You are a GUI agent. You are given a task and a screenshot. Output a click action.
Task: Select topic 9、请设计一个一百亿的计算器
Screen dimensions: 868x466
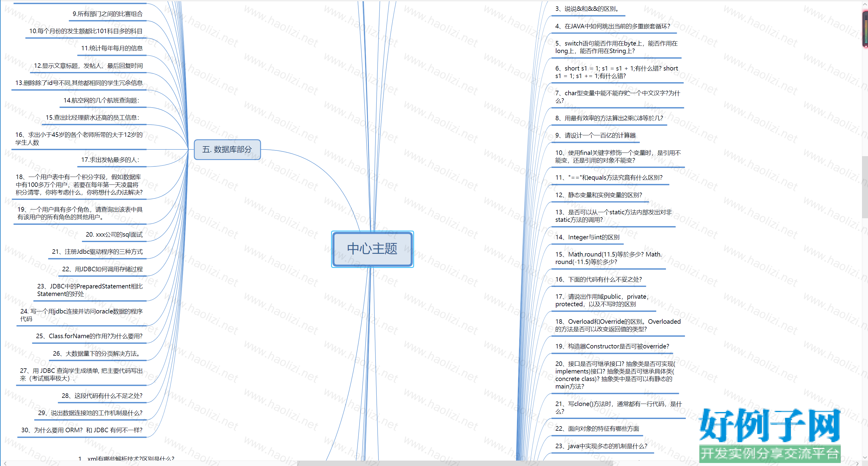pyautogui.click(x=595, y=135)
